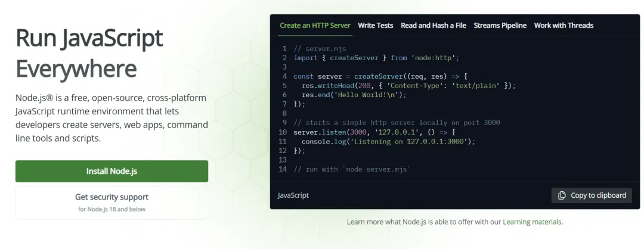Click the 'const server = createServer' line
Image resolution: width=644 pixels, height=249 pixels.
[380, 76]
